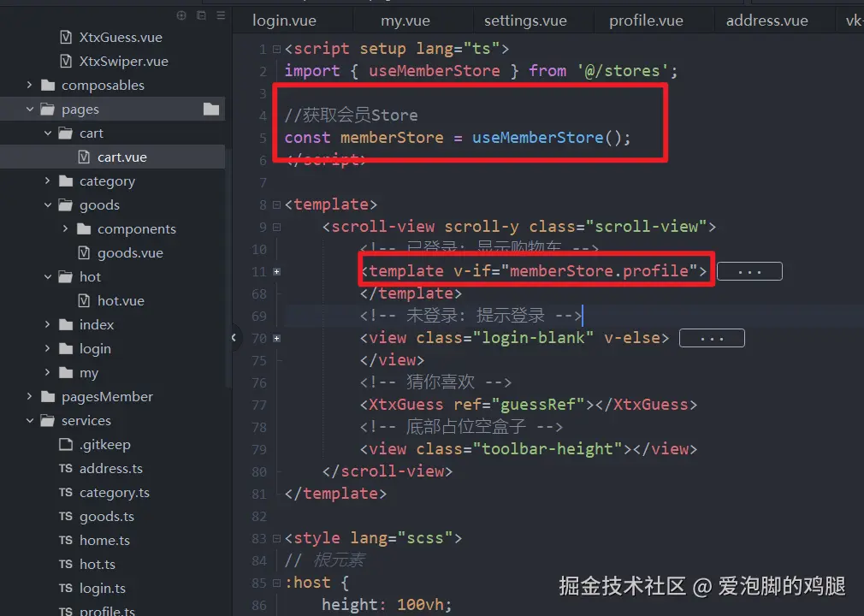Click the TS icon beside home.ts
Screen dimensions: 864x616
pos(66,540)
